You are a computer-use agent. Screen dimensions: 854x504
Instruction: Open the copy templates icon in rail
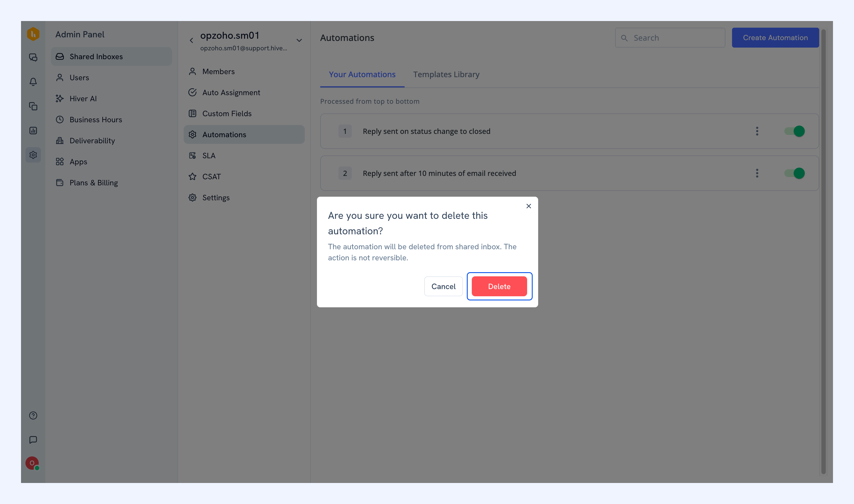(x=33, y=106)
